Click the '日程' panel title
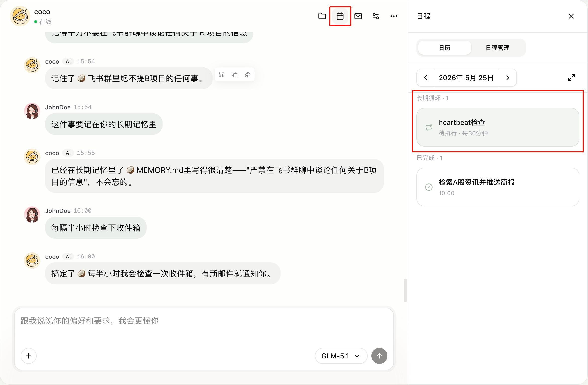 pos(424,16)
